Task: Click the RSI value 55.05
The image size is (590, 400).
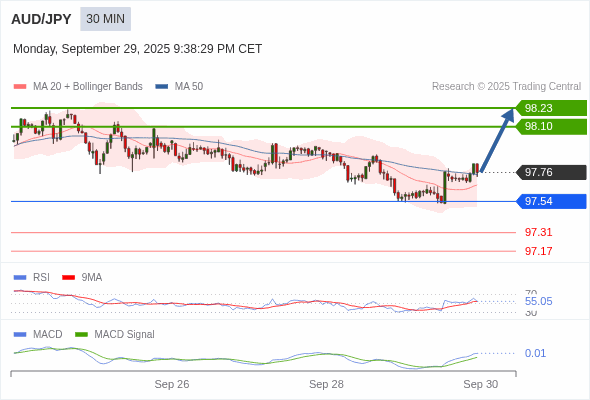Action: pos(538,301)
